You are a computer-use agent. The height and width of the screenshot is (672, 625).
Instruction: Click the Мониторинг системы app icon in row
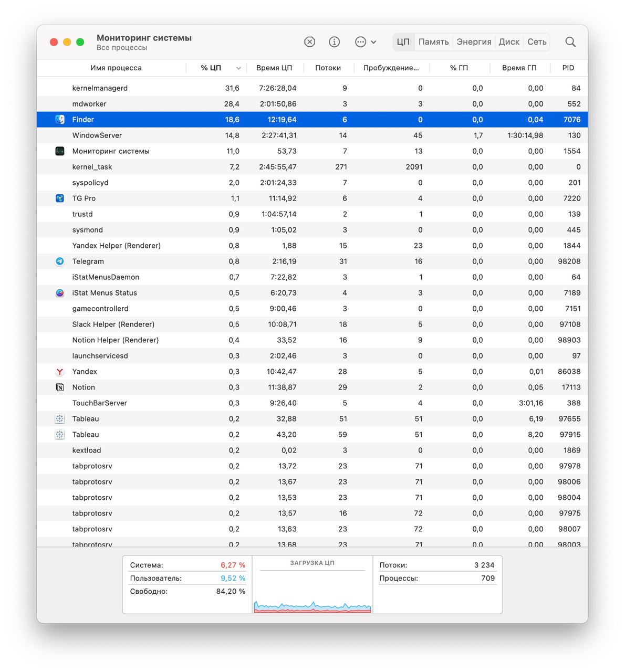click(x=60, y=151)
